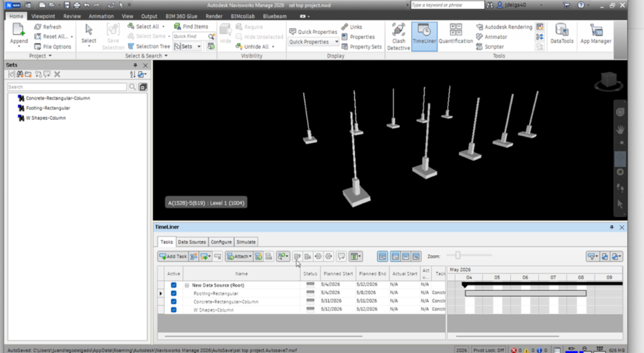Open the Viewpoint ribbon tab
Image resolution: width=644 pixels, height=353 pixels.
(43, 16)
